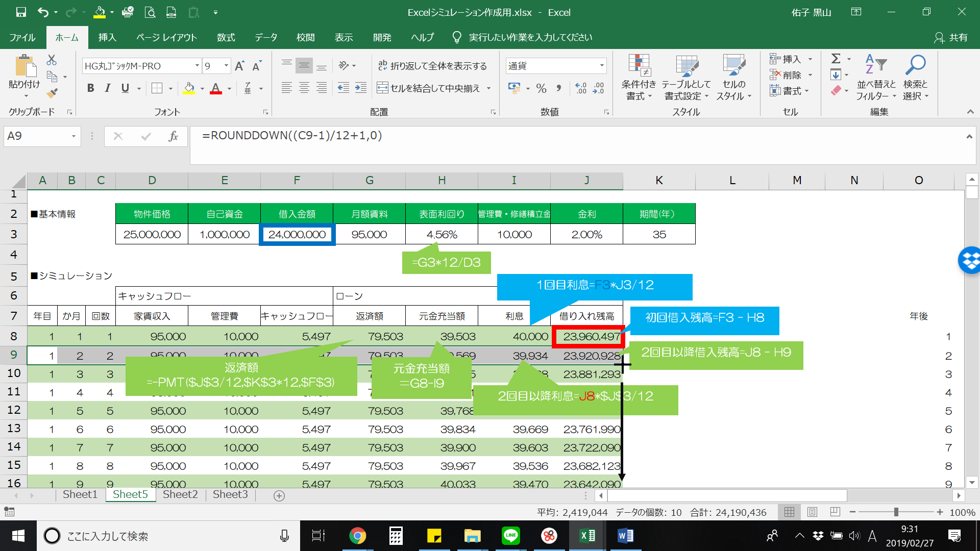This screenshot has width=980, height=551.
Task: Open the Name Box dropdown arrow
Action: tap(73, 136)
